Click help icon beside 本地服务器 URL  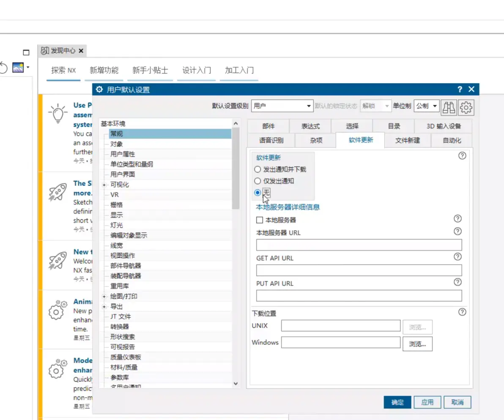[x=458, y=231]
